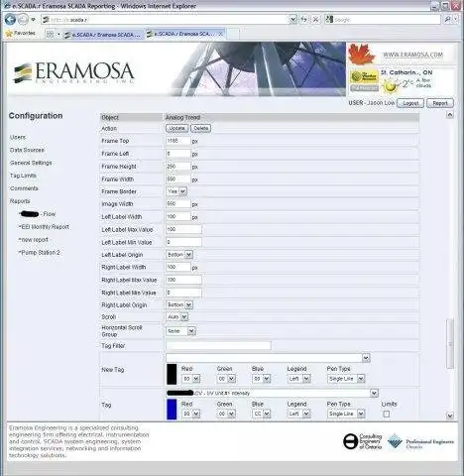Image resolution: width=464 pixels, height=476 pixels.
Task: Open the Quick Tabs grid icon
Action: click(x=50, y=34)
